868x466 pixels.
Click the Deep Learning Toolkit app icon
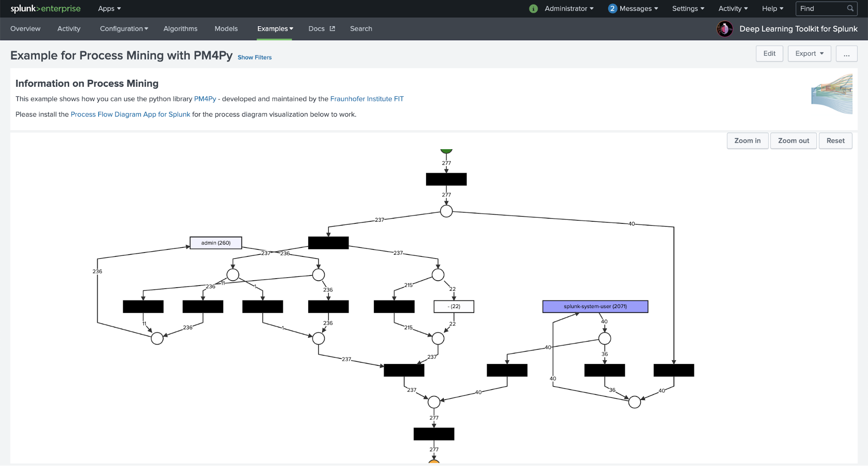click(x=725, y=29)
